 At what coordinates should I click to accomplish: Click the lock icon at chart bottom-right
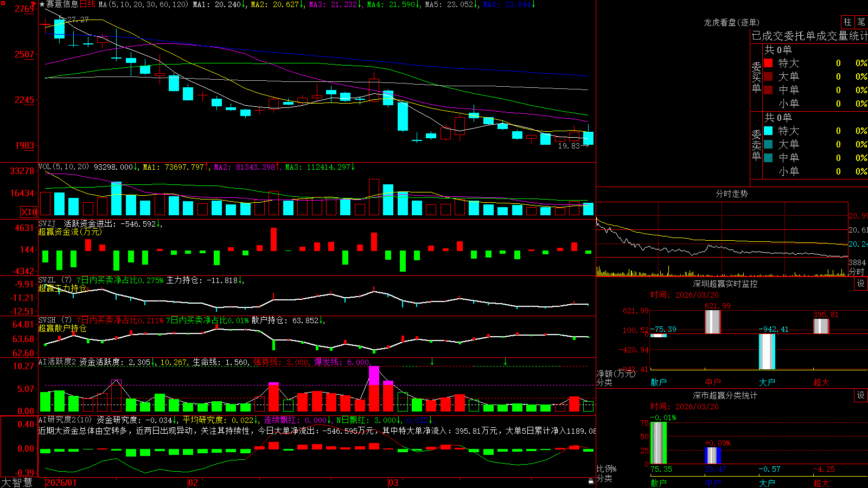pos(591,481)
